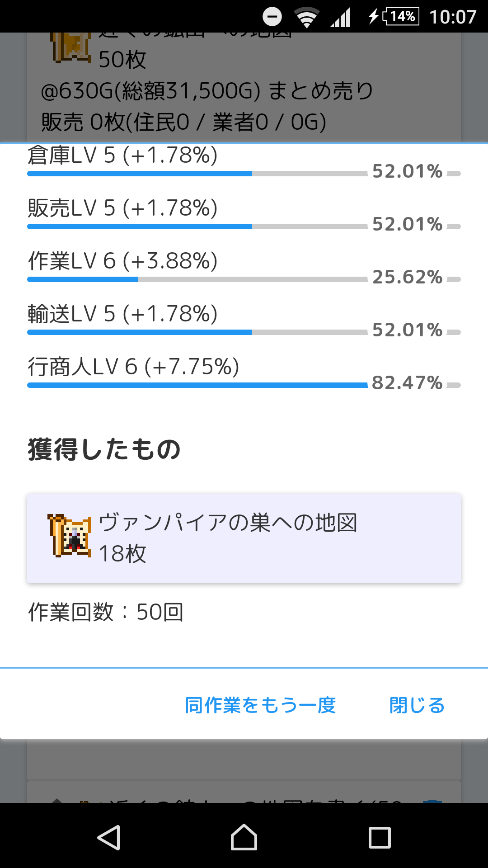This screenshot has height=868, width=488.
Task: Close the dialog with 閉じる
Action: click(x=417, y=705)
